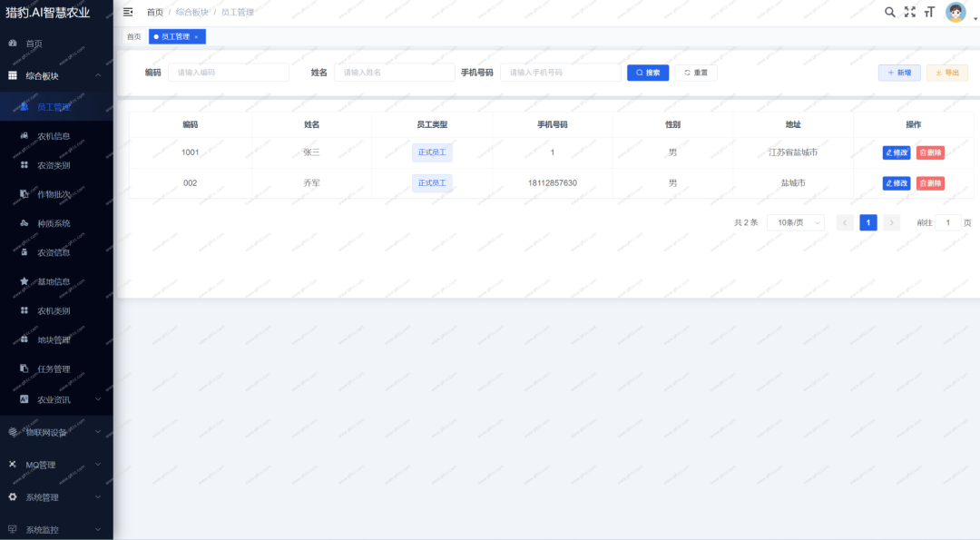The image size is (980, 540).
Task: Expand the 农业资讯 submenu chevron
Action: coord(98,399)
